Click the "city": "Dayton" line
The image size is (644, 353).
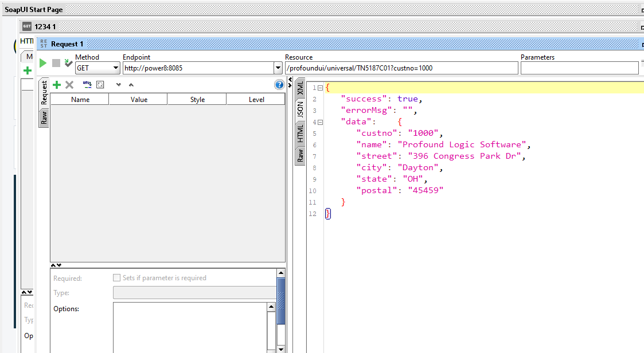coord(400,168)
